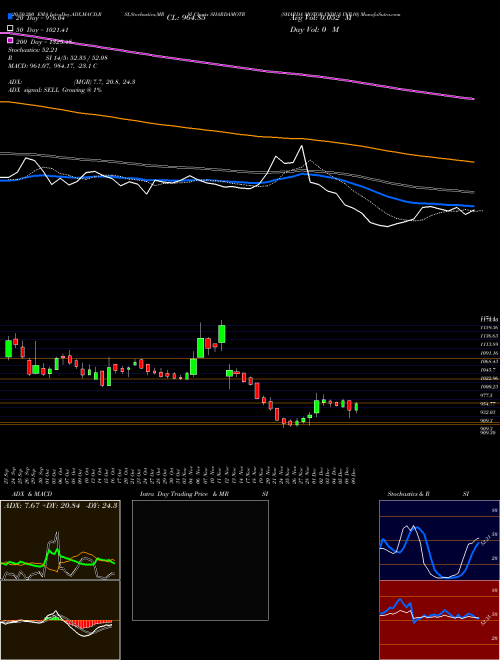Click the magenta 200 Day EMA legend swatch
500x660 pixels.
(10, 41)
